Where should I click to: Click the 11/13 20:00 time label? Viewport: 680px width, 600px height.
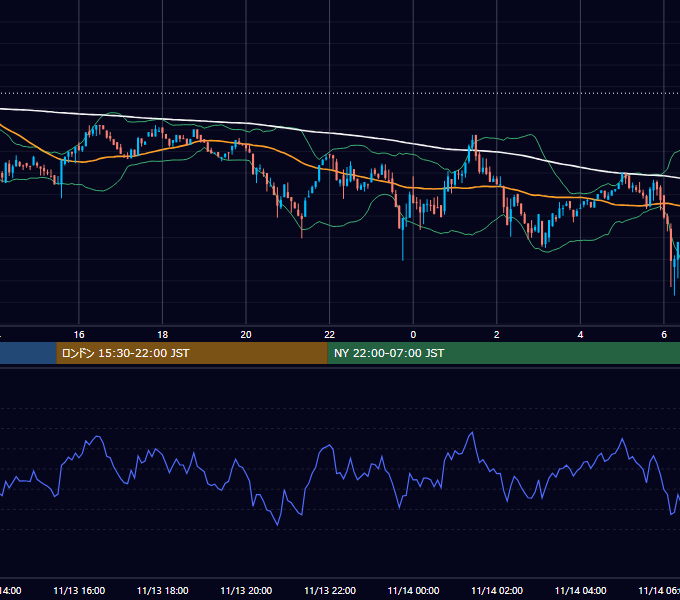point(246,590)
